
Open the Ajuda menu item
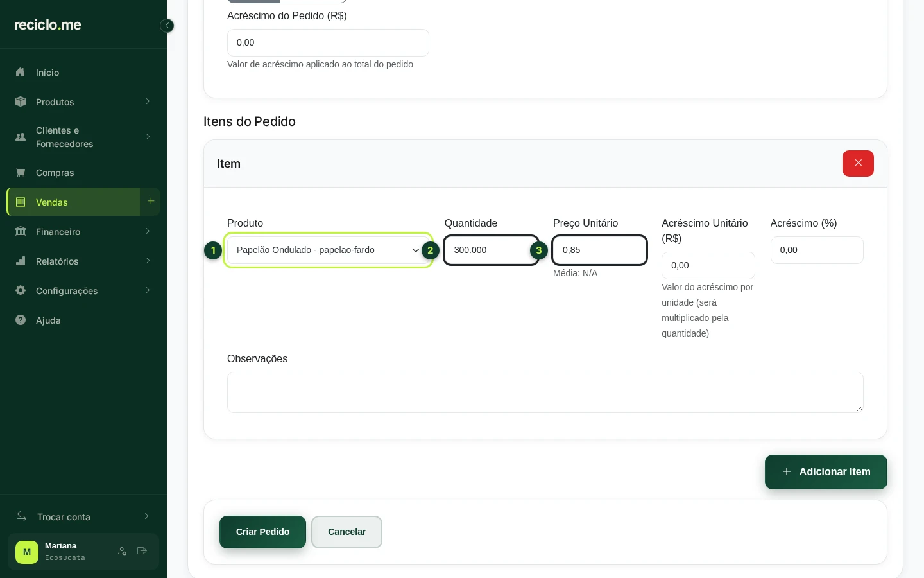coord(83,320)
